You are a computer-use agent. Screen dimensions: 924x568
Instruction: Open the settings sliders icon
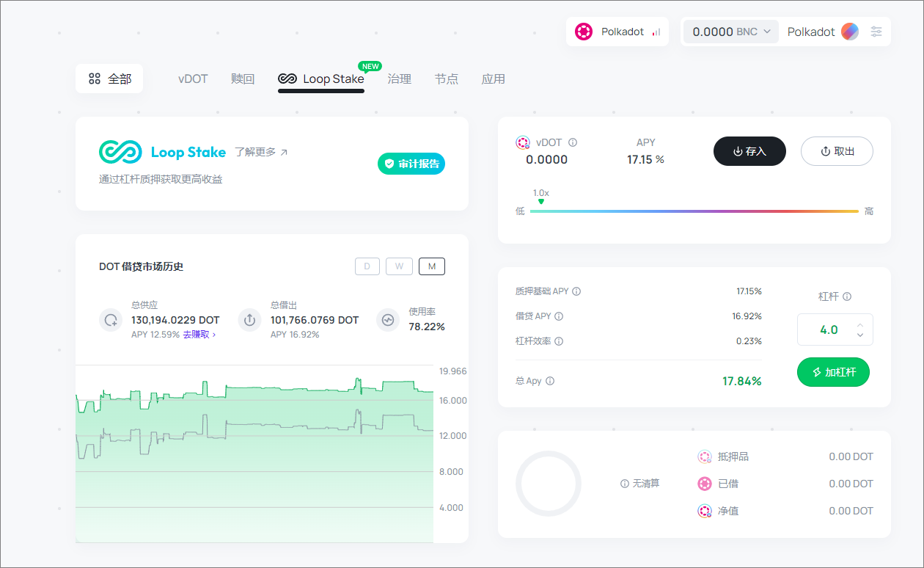point(876,32)
